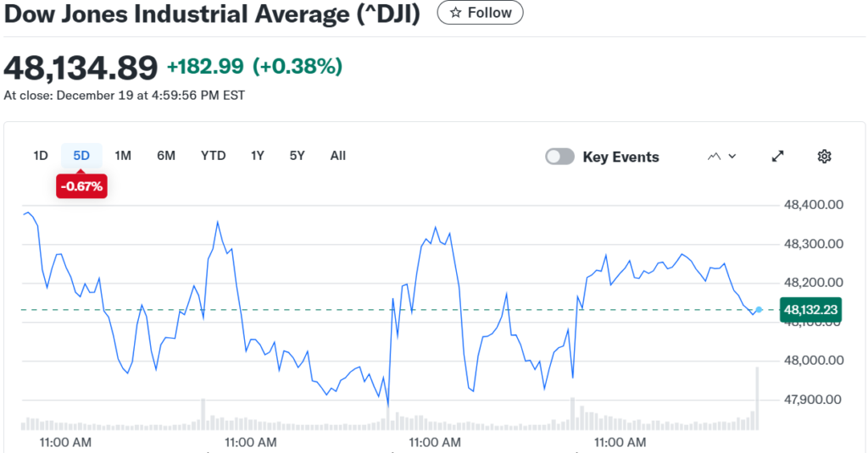Select the 5D time range

coord(81,156)
